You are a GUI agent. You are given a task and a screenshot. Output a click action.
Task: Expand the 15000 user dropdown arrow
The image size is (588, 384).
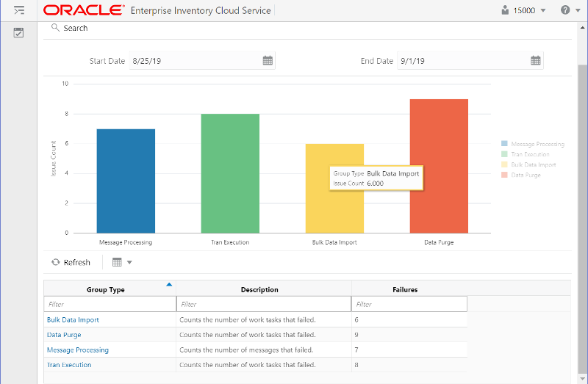[542, 10]
